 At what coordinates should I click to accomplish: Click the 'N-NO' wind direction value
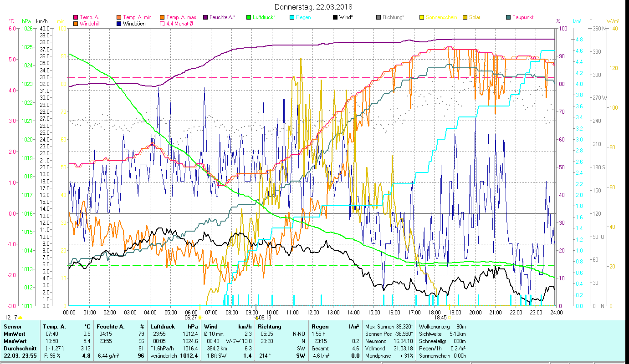pyautogui.click(x=298, y=334)
